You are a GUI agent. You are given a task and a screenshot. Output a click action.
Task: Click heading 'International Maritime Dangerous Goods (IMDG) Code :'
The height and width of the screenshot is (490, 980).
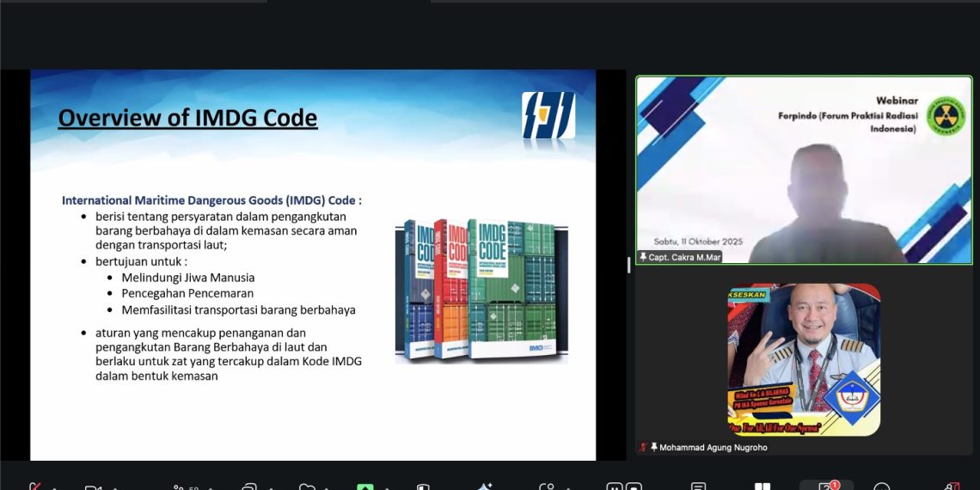tap(211, 200)
